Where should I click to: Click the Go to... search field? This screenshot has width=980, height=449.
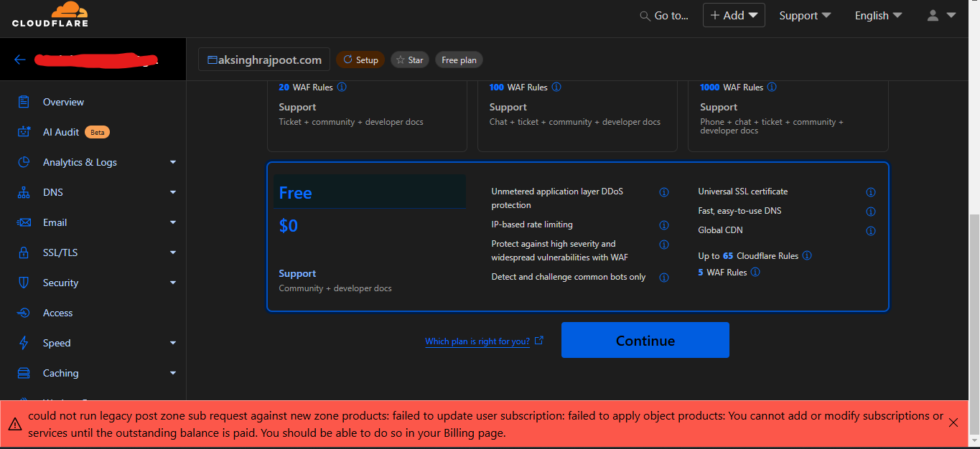tap(664, 16)
